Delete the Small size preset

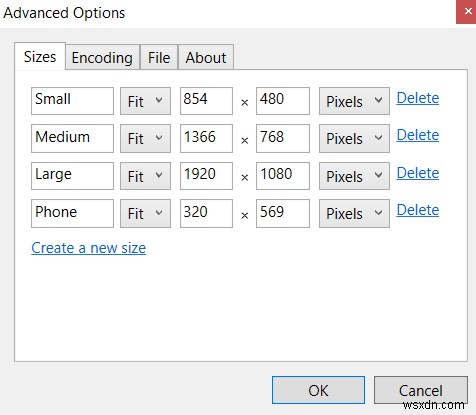418,98
